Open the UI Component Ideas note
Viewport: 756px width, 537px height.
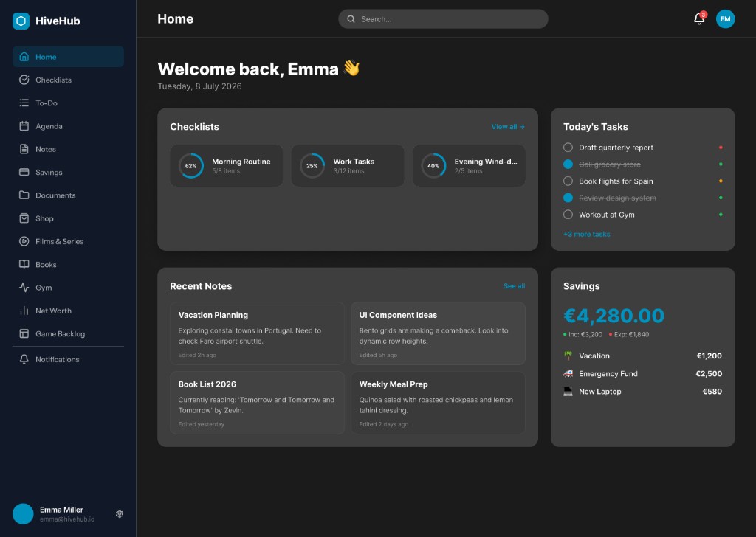coord(438,333)
